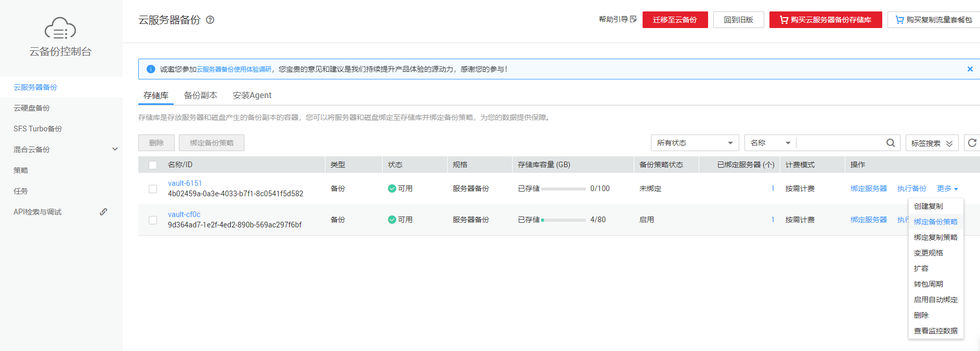Screen dimensions: 980x351
Task: Click the 4/80 capacity value
Action: pos(598,220)
